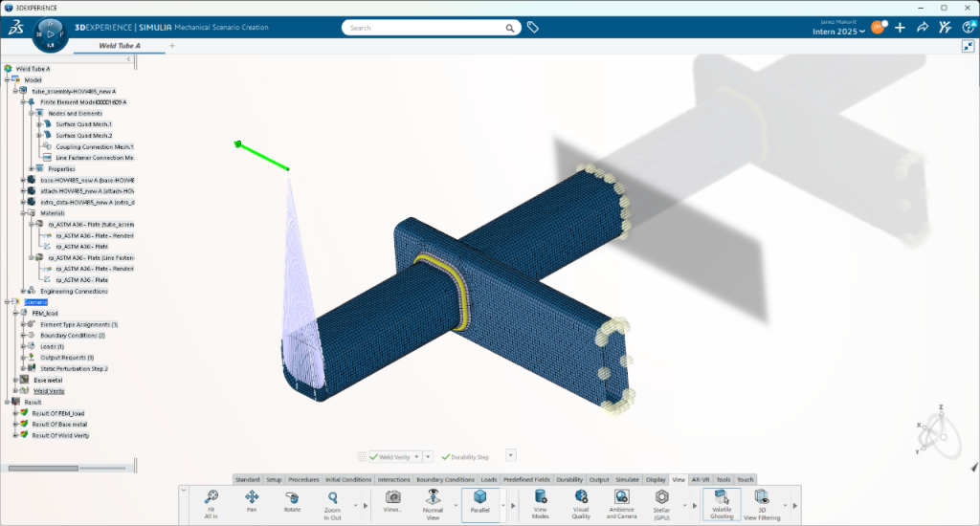Open the Stellar (GPU) flyout arrow
Viewport: 980px width, 526px height.
684,505
